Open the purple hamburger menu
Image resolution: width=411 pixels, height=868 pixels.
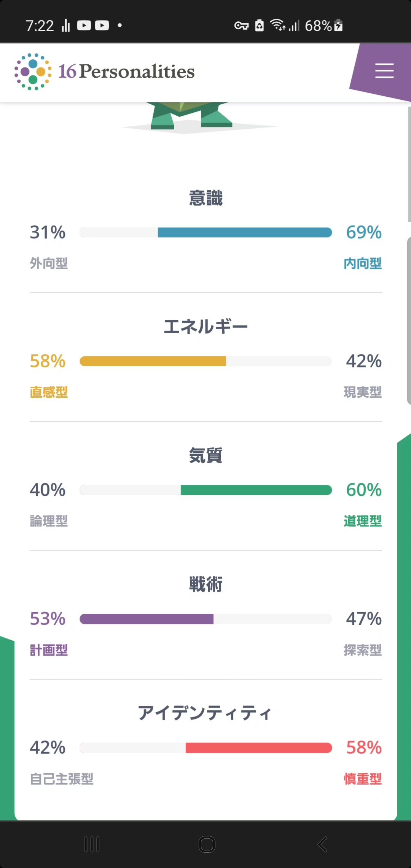coord(384,71)
